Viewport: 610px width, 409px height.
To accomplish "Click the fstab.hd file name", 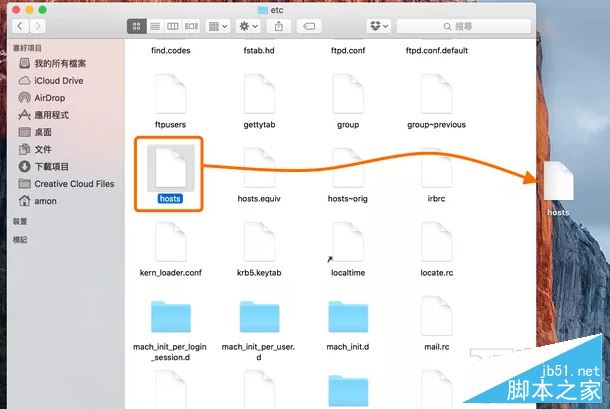I will tap(259, 50).
